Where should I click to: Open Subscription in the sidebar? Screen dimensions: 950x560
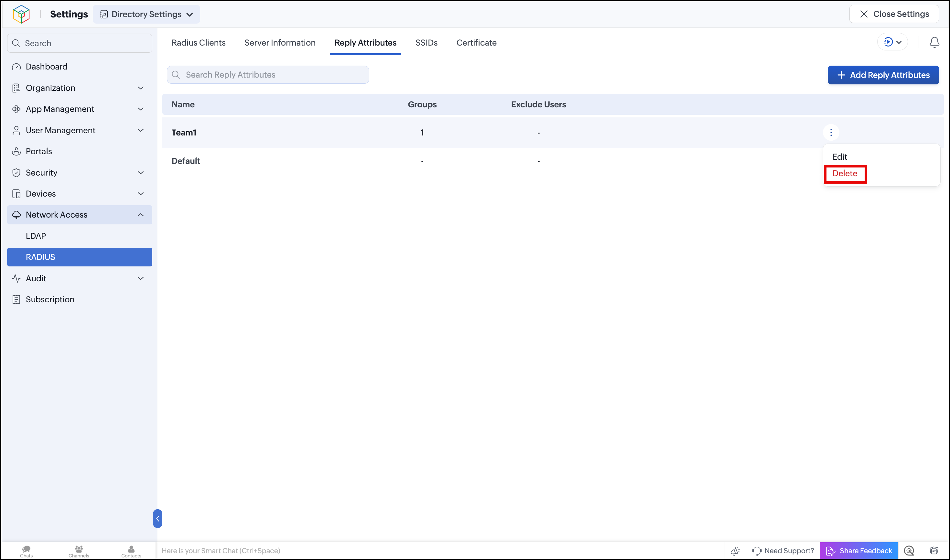tap(80, 300)
